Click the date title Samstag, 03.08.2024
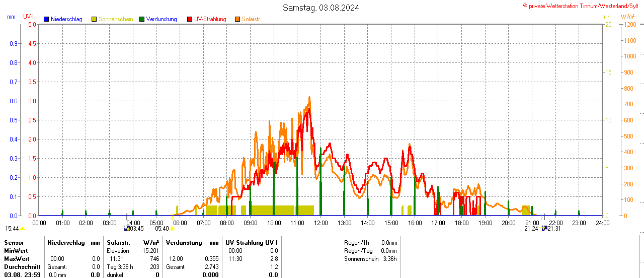This screenshot has width=644, height=278. click(321, 8)
